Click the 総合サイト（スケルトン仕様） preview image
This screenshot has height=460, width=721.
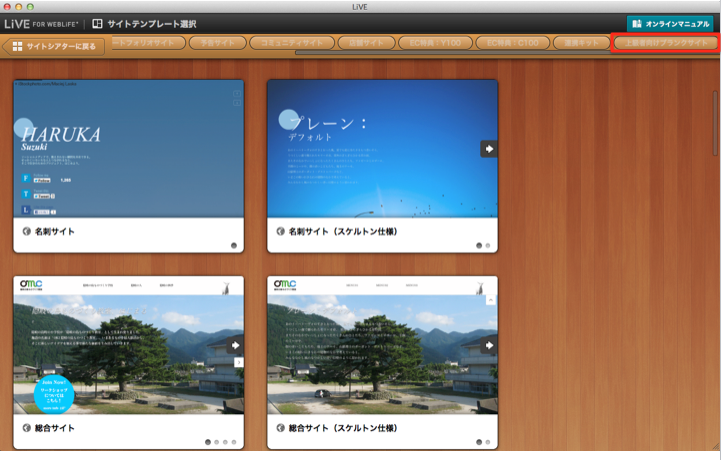pyautogui.click(x=383, y=345)
